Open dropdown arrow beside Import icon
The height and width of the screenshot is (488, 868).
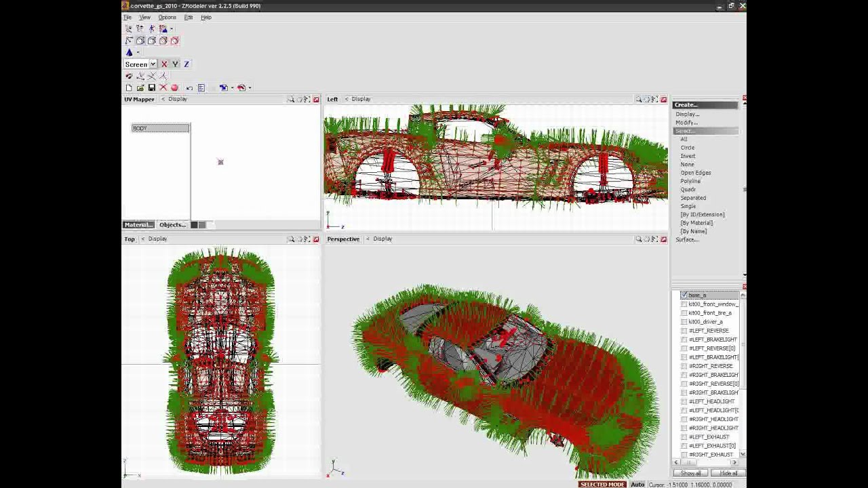tap(232, 87)
